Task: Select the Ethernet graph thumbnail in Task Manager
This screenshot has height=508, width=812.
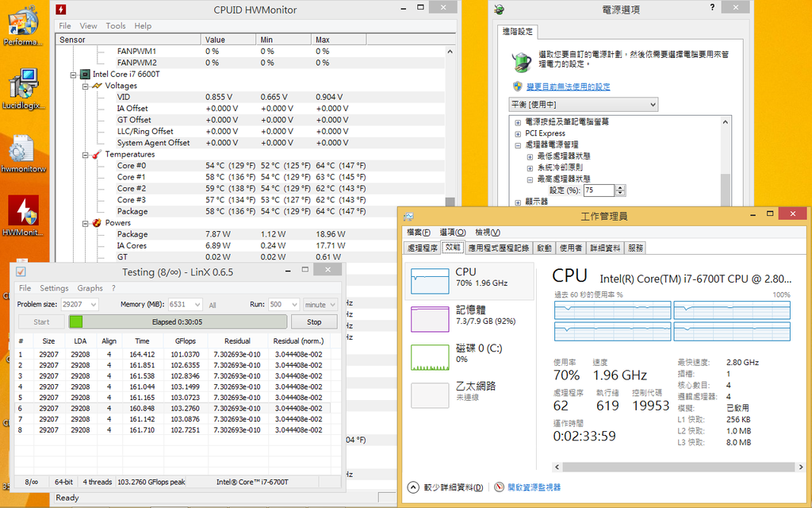Action: point(430,395)
